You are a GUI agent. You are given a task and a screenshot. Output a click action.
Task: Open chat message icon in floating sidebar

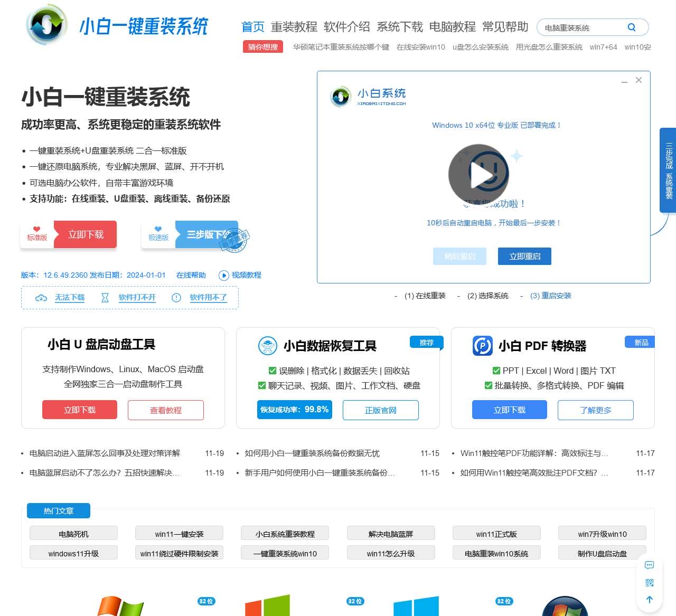[650, 565]
